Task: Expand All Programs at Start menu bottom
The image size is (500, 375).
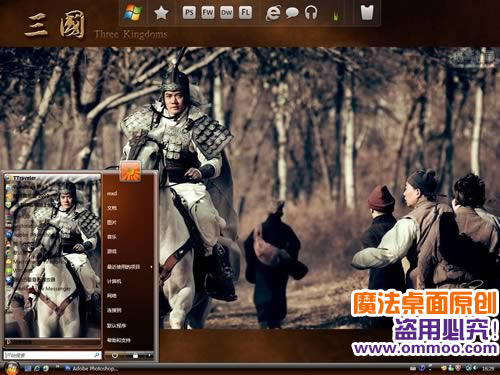Action: coord(53,342)
